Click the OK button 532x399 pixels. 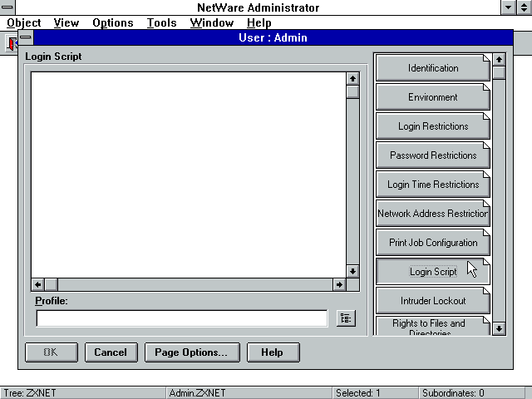(x=52, y=352)
